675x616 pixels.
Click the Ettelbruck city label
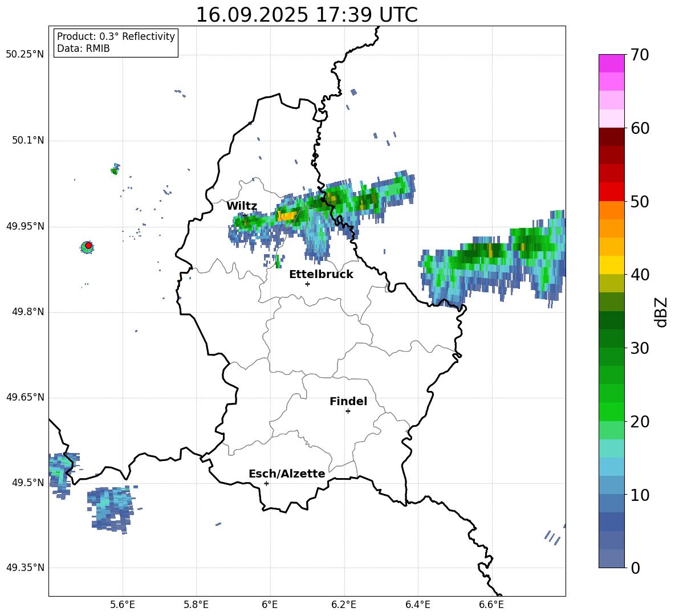(x=321, y=275)
